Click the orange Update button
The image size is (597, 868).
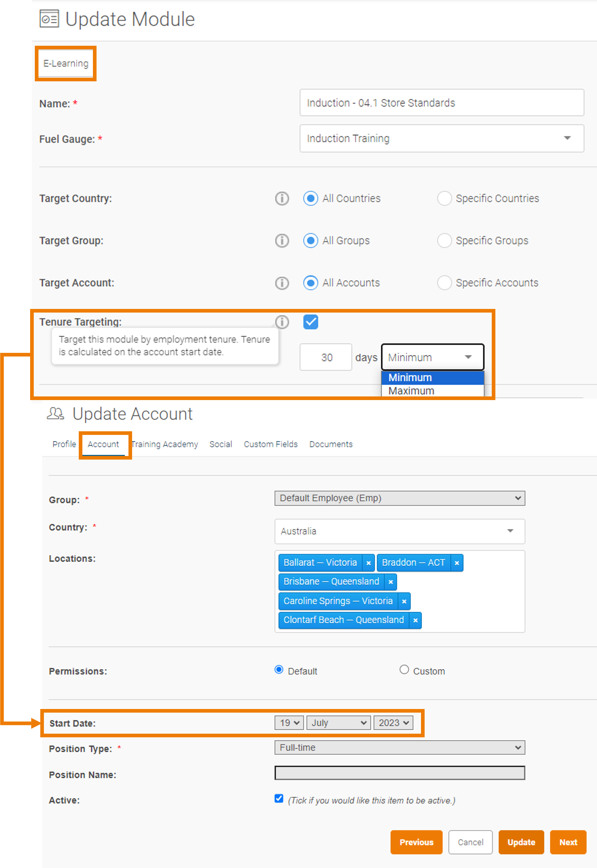(521, 842)
